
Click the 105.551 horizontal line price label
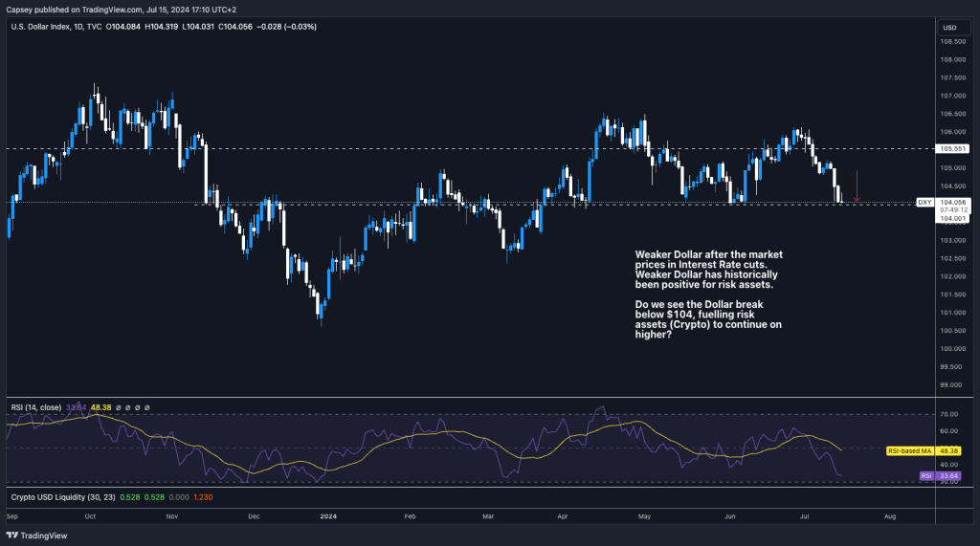pos(952,148)
